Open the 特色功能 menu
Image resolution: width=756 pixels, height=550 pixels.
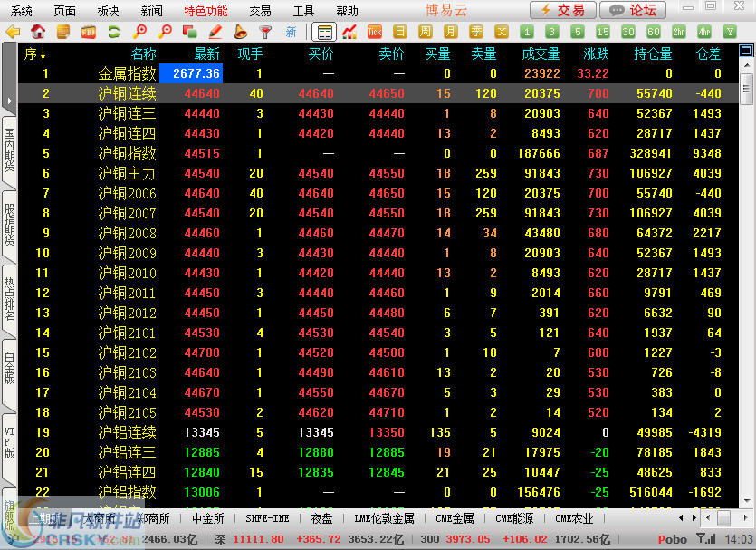(x=206, y=11)
